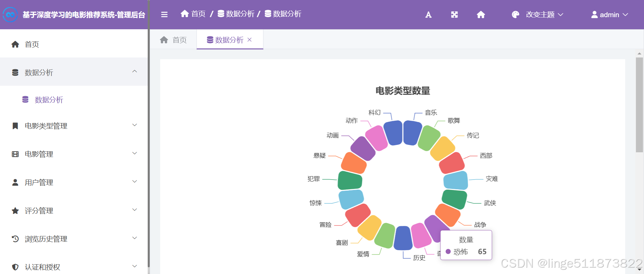Open 用户管理 in the sidebar
Screen dimensions: 644x274
click(x=74, y=182)
